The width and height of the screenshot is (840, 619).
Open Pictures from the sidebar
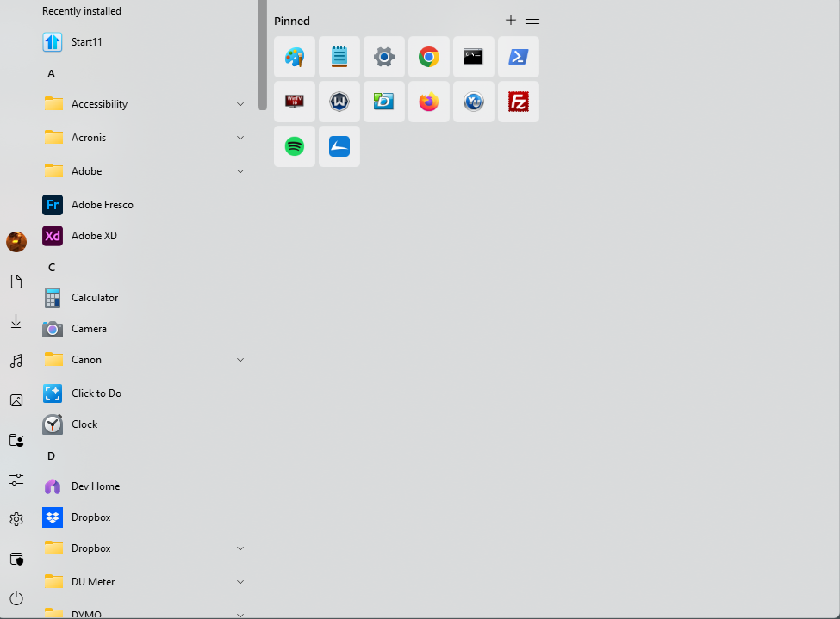[x=16, y=400]
